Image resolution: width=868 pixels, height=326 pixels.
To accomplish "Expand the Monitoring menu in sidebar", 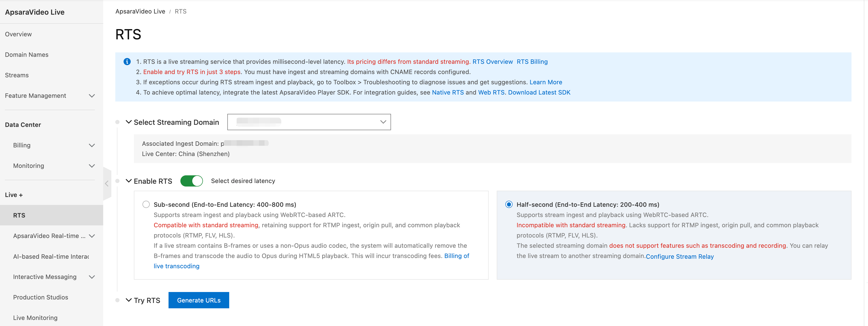I will pos(92,166).
